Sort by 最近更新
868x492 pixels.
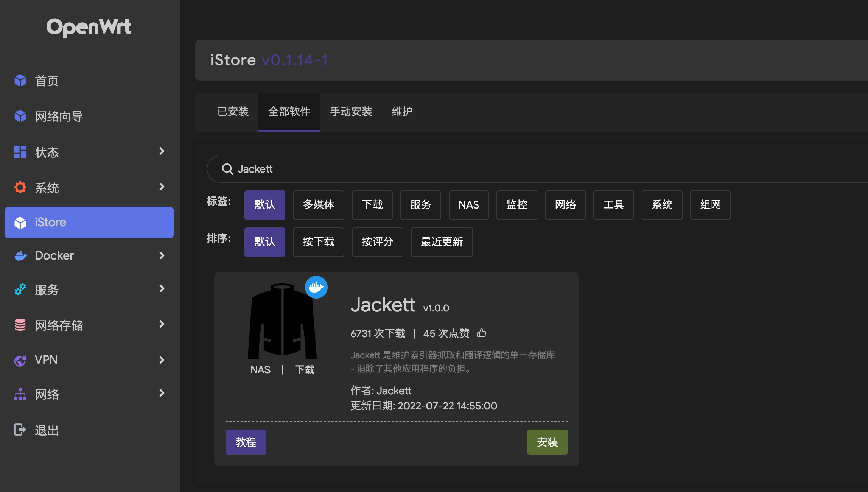(442, 242)
